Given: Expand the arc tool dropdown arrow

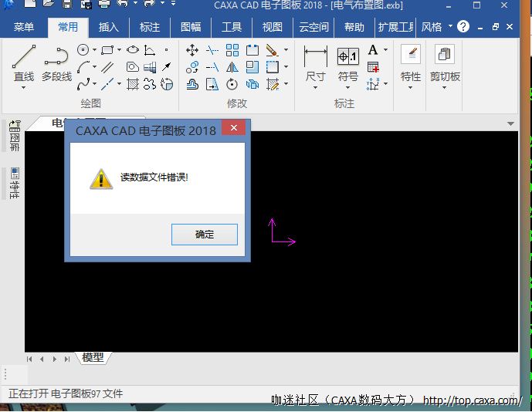Looking at the screenshot, I should pos(94,67).
